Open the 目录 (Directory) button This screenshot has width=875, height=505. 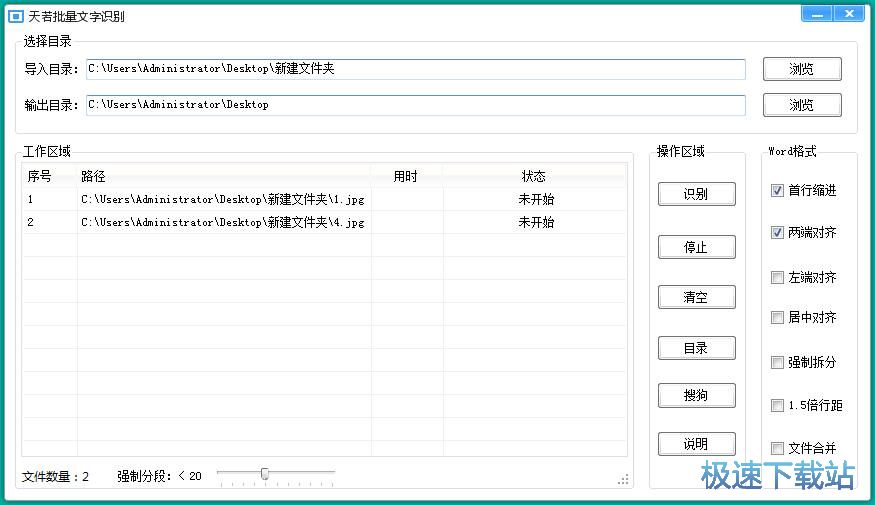coord(696,348)
